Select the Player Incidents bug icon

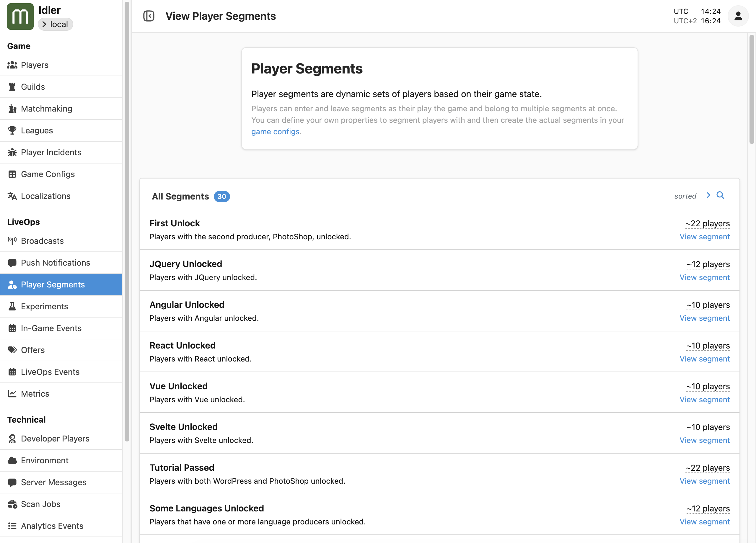click(x=12, y=152)
